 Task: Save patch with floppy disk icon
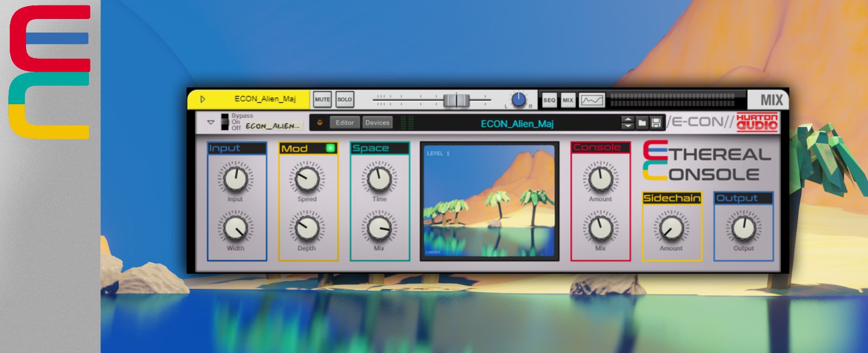[656, 123]
